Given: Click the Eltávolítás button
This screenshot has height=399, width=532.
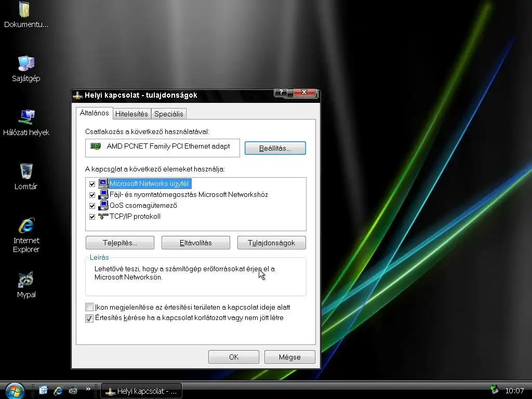Looking at the screenshot, I should pos(196,243).
